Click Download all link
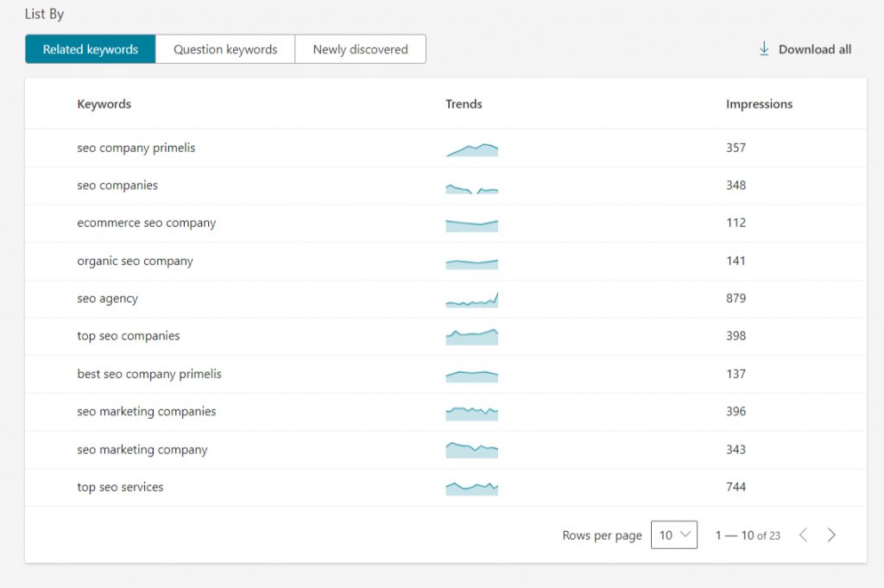 [814, 49]
